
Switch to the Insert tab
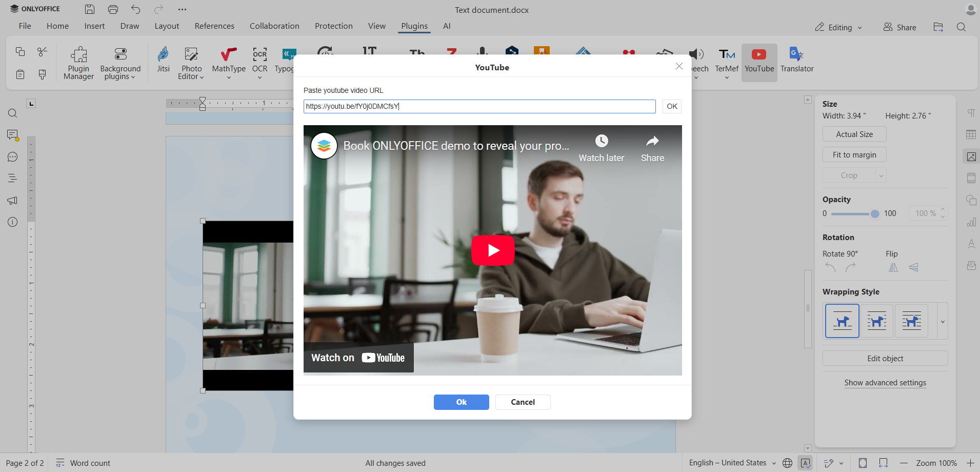coord(94,26)
